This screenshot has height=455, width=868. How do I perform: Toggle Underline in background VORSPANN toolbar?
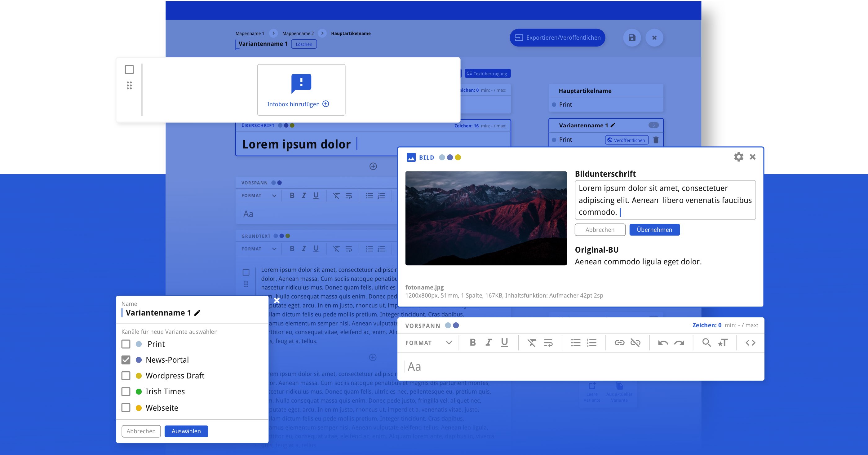point(316,195)
